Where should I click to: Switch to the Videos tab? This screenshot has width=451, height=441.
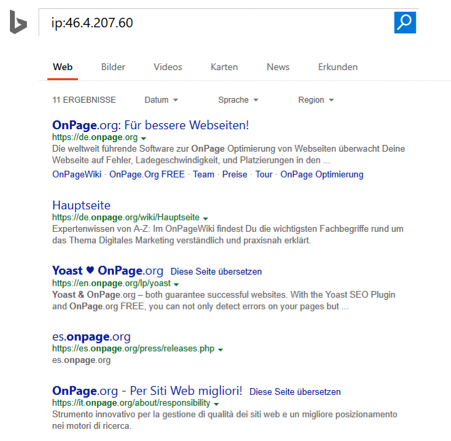pyautogui.click(x=168, y=67)
